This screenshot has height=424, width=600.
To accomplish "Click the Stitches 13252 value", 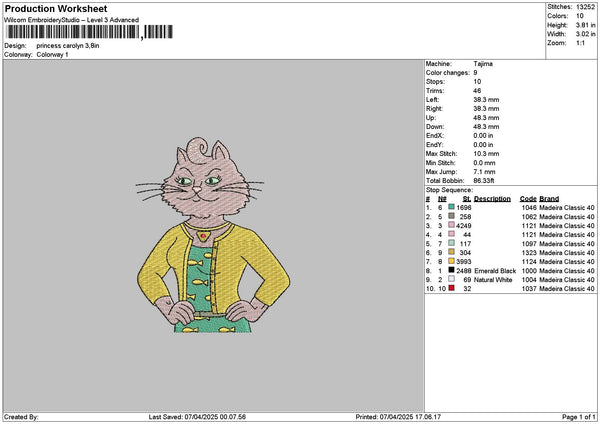I will (585, 8).
